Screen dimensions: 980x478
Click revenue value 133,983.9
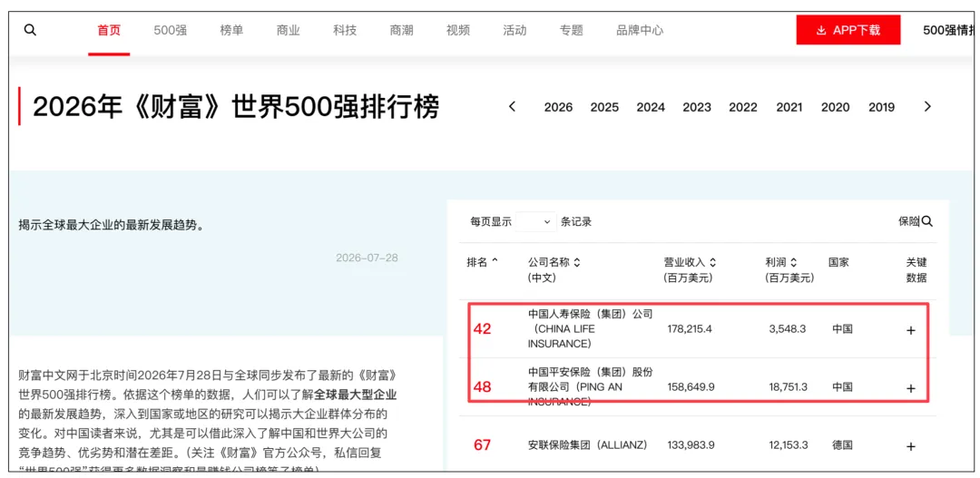click(690, 445)
